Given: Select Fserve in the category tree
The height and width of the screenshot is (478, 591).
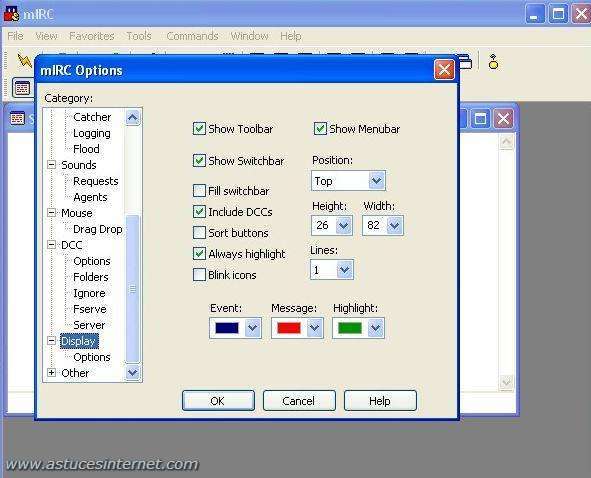Looking at the screenshot, I should pos(90,309).
